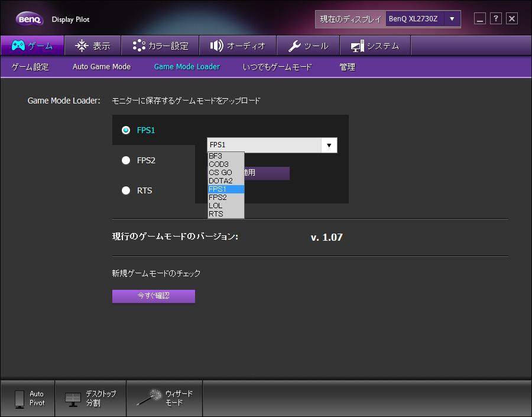Click the 今すぐ確認 check now button

click(154, 296)
